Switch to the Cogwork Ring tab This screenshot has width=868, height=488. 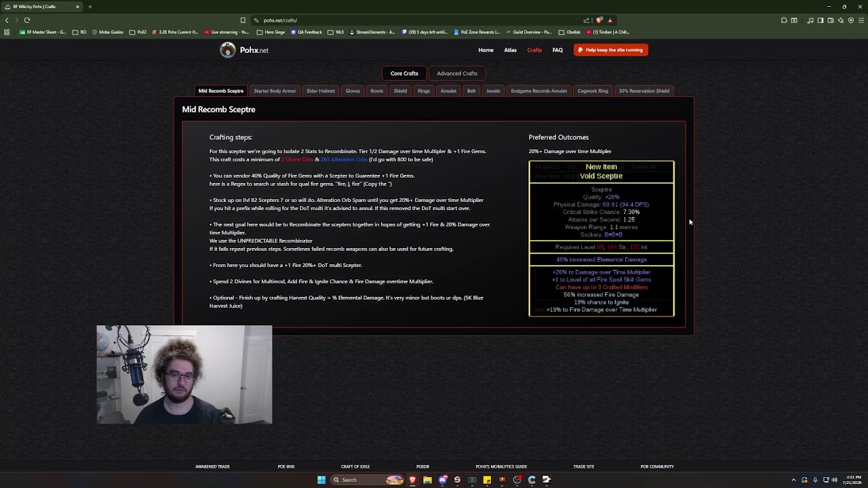pyautogui.click(x=593, y=91)
